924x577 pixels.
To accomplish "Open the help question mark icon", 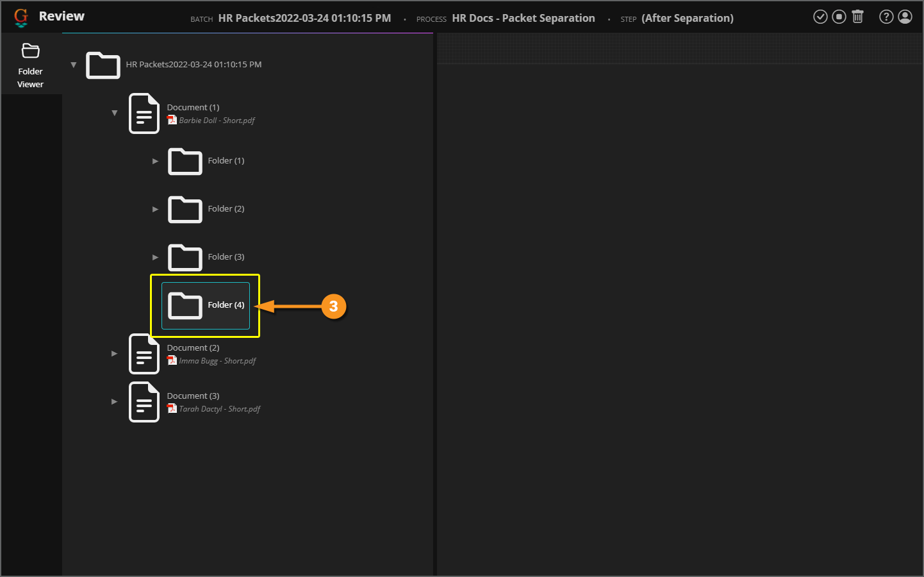I will click(x=886, y=17).
